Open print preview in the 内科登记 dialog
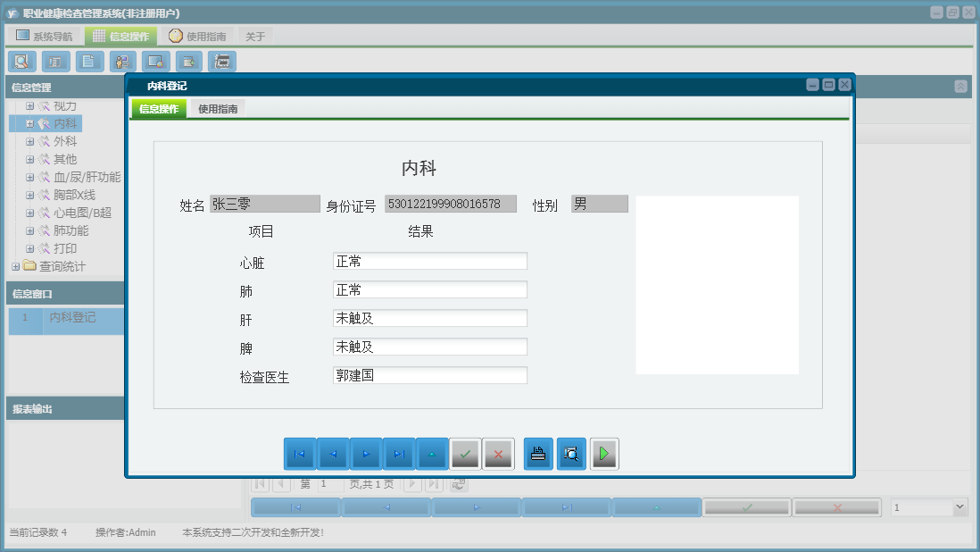This screenshot has width=980, height=552. [x=571, y=454]
